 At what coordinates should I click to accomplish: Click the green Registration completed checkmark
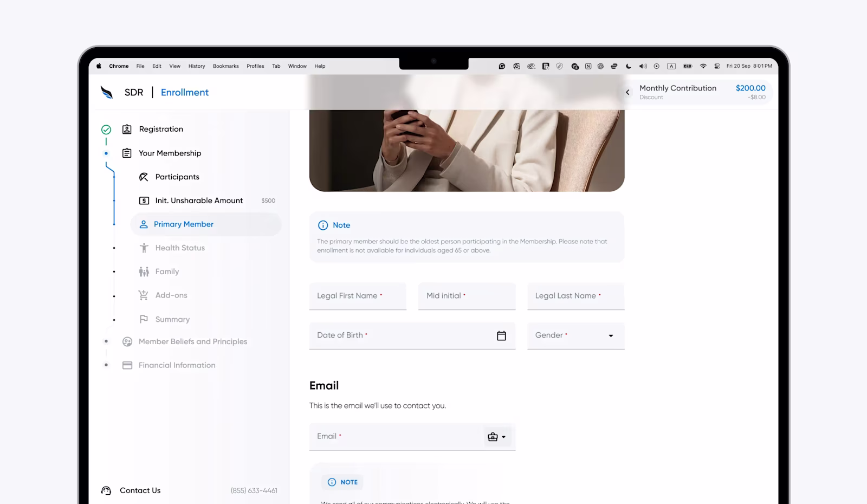pyautogui.click(x=106, y=130)
